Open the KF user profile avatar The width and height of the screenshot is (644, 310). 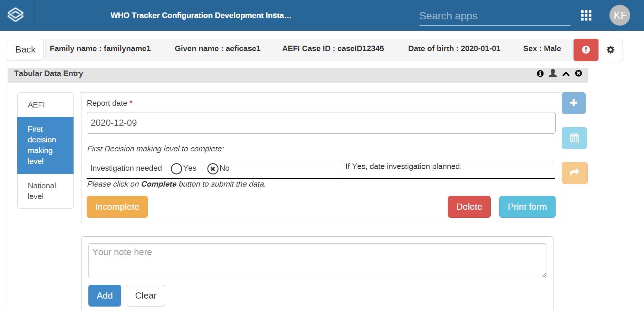click(620, 15)
